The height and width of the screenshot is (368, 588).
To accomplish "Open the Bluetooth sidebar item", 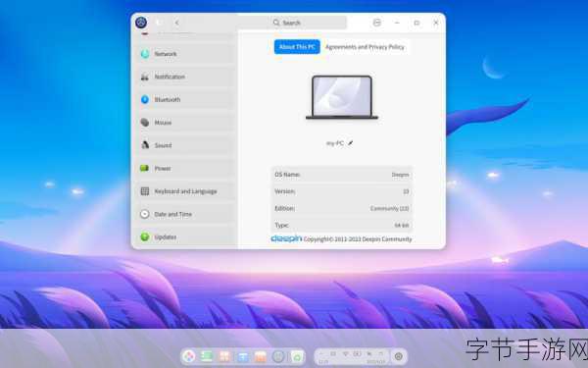I will click(186, 99).
